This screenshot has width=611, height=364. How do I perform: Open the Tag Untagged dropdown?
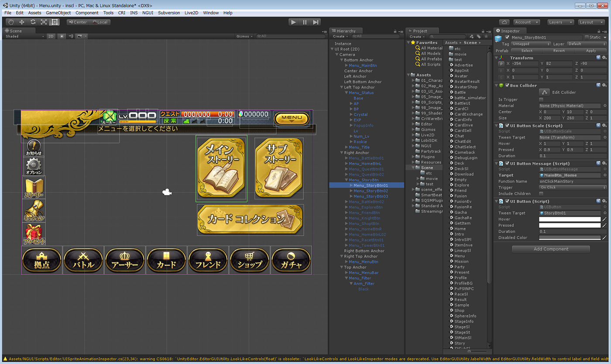531,44
